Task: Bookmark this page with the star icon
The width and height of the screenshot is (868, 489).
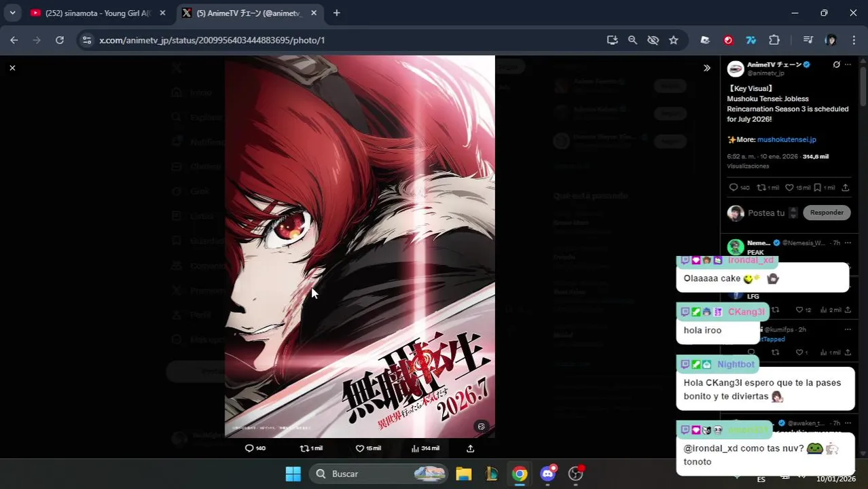Action: click(x=673, y=40)
